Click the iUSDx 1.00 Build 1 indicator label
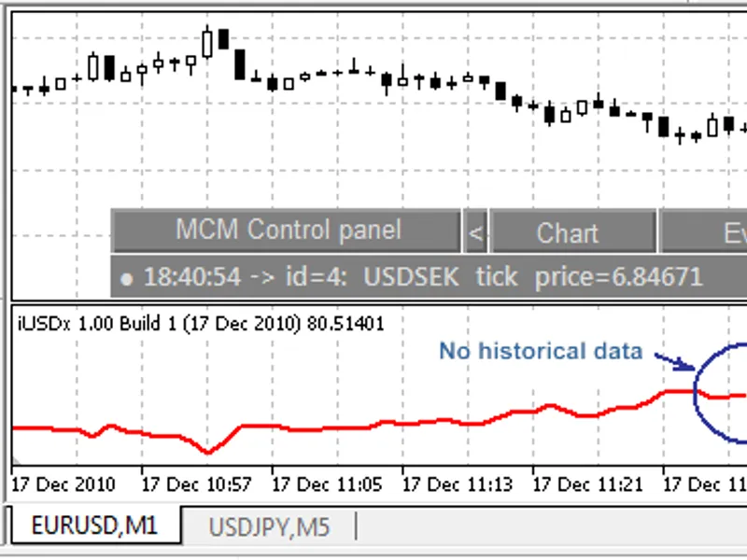Viewport: 747px width, 560px height. tap(201, 324)
